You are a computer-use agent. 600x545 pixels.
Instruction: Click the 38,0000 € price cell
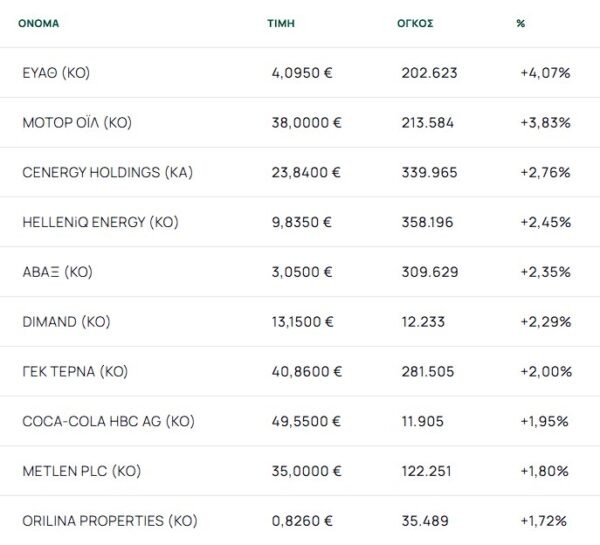[x=307, y=123]
